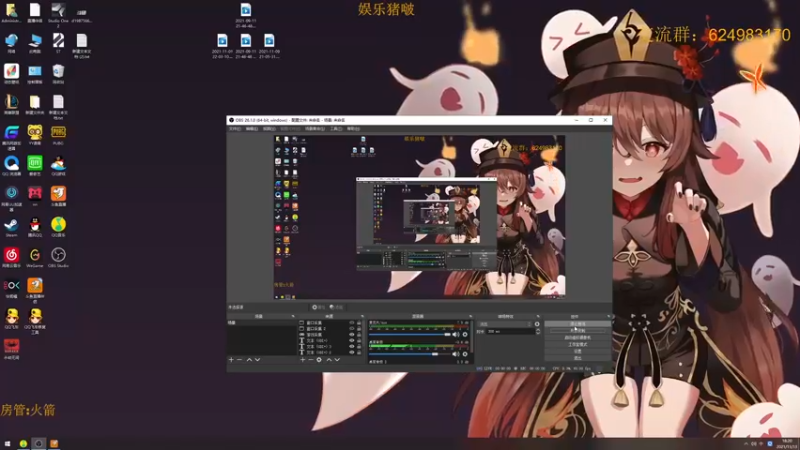Open the Recycle Bin on the desktop
The height and width of the screenshot is (450, 800).
pyautogui.click(x=58, y=74)
